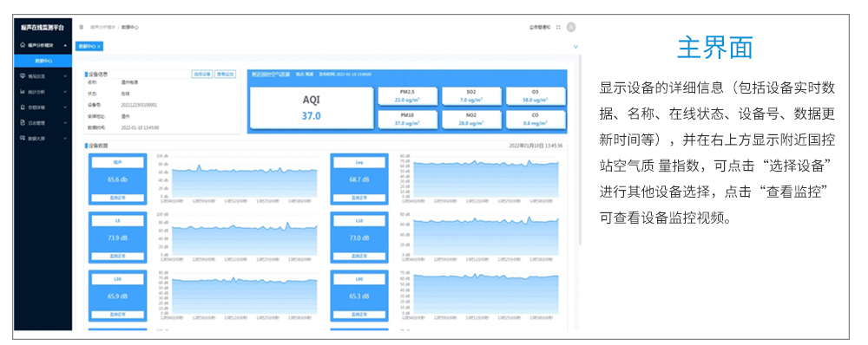Select 数据中心 in the sidebar
This screenshot has height=345, width=868.
click(x=44, y=61)
